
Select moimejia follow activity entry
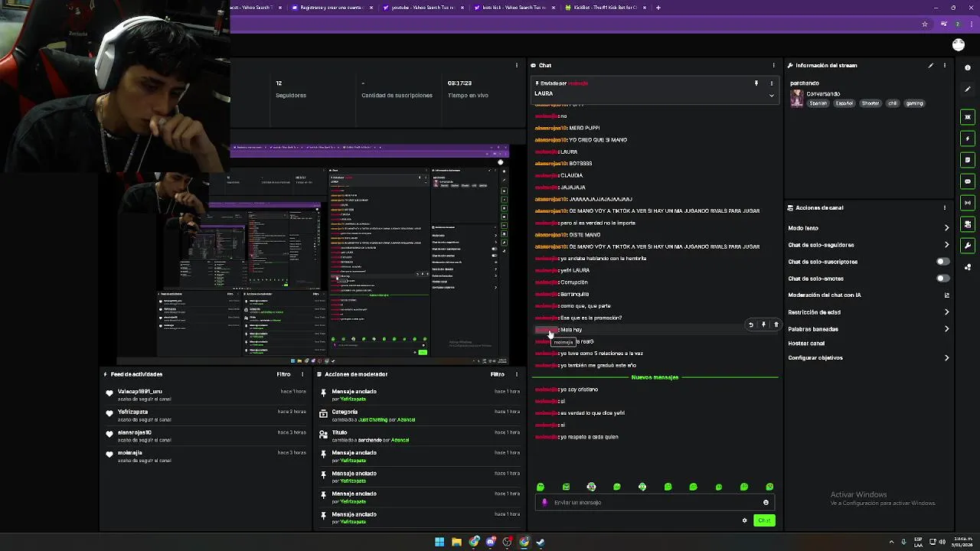click(207, 456)
